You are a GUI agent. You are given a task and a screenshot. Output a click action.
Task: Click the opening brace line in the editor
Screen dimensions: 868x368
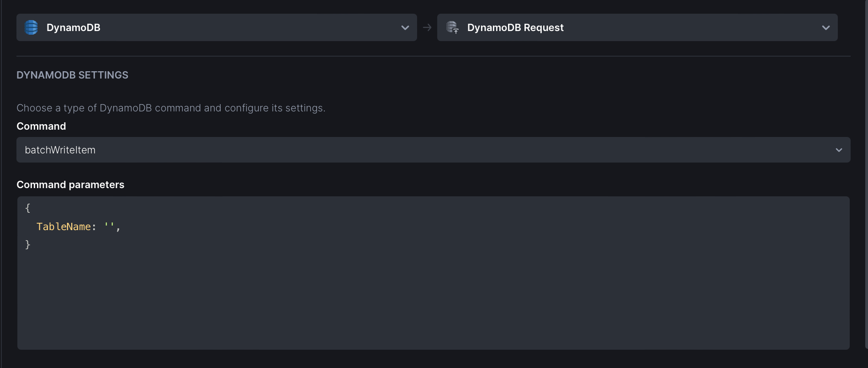click(28, 208)
